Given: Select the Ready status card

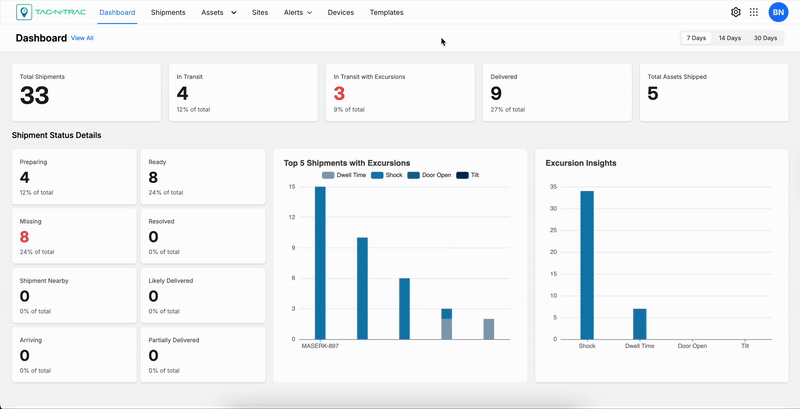Looking at the screenshot, I should click(203, 177).
